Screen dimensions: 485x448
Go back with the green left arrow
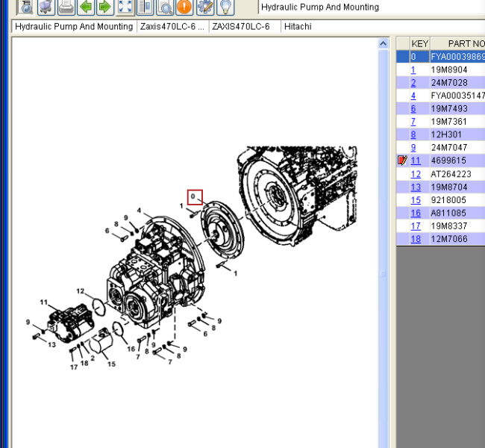[x=86, y=7]
